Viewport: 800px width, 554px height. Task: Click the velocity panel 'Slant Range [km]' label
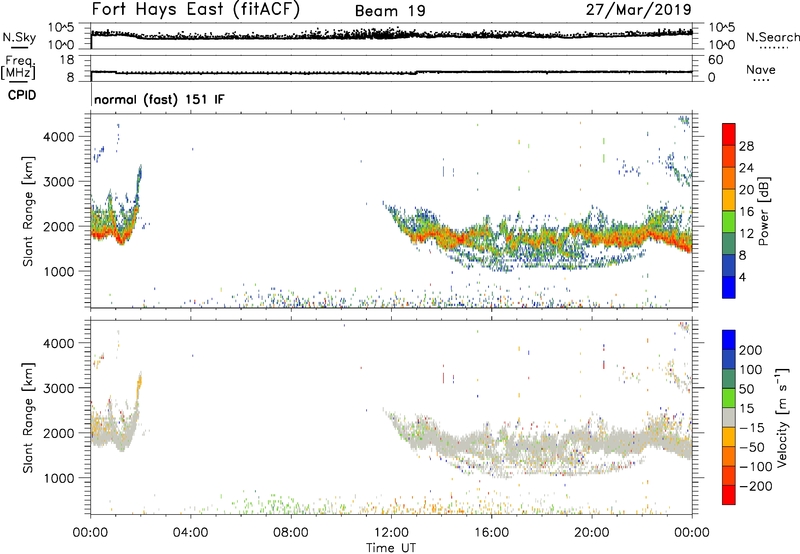28,418
